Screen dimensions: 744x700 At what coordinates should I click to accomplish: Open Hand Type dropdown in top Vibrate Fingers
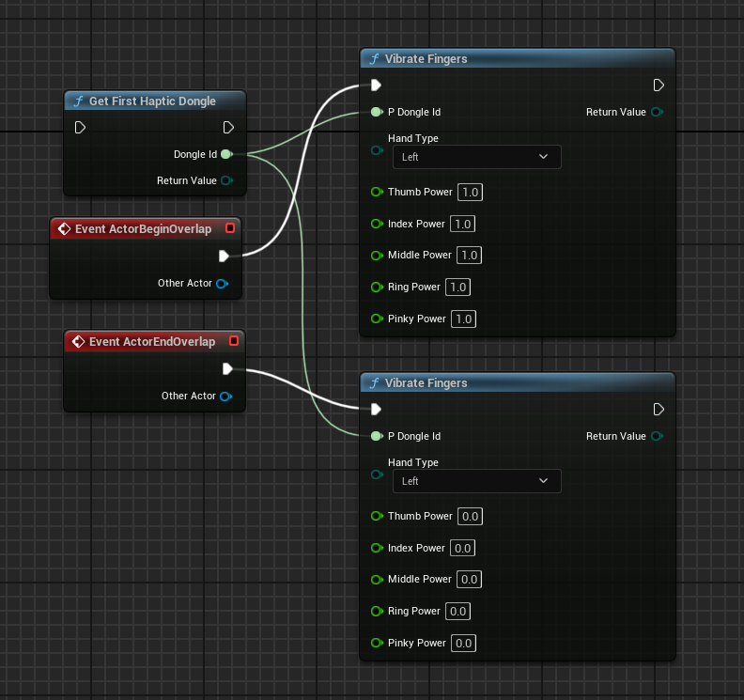pyautogui.click(x=476, y=157)
